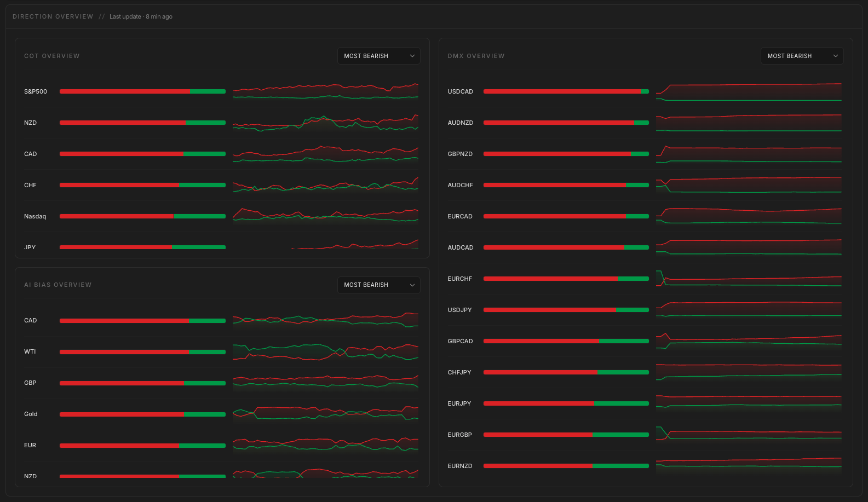Screen dimensions: 868x502
Task: Click the AUDCHF pair label
Action: [461, 185]
